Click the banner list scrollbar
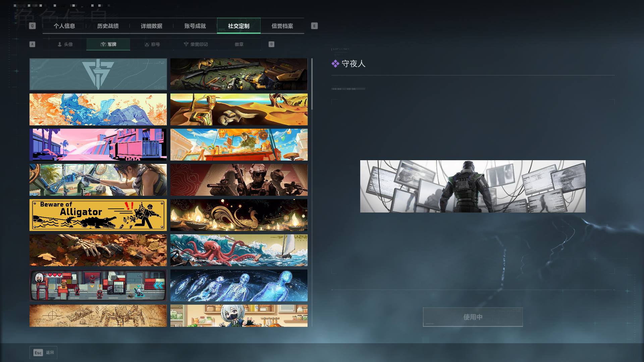The width and height of the screenshot is (644, 362). click(312, 84)
